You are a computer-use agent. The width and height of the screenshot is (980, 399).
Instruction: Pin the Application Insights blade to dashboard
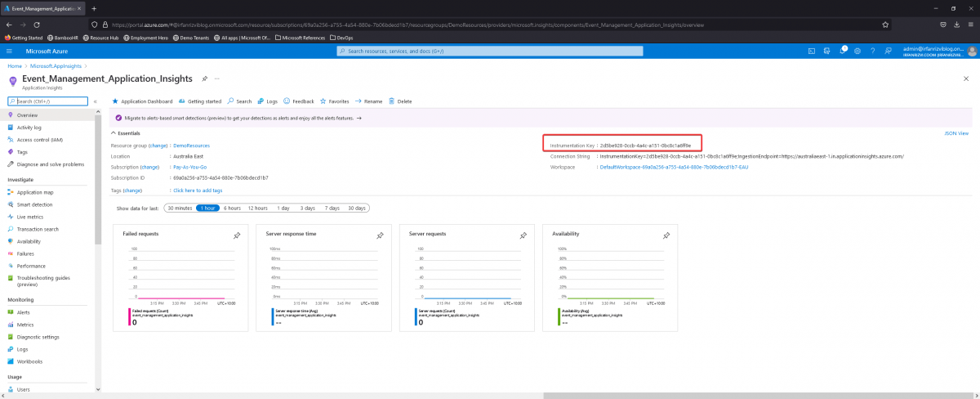pos(205,78)
